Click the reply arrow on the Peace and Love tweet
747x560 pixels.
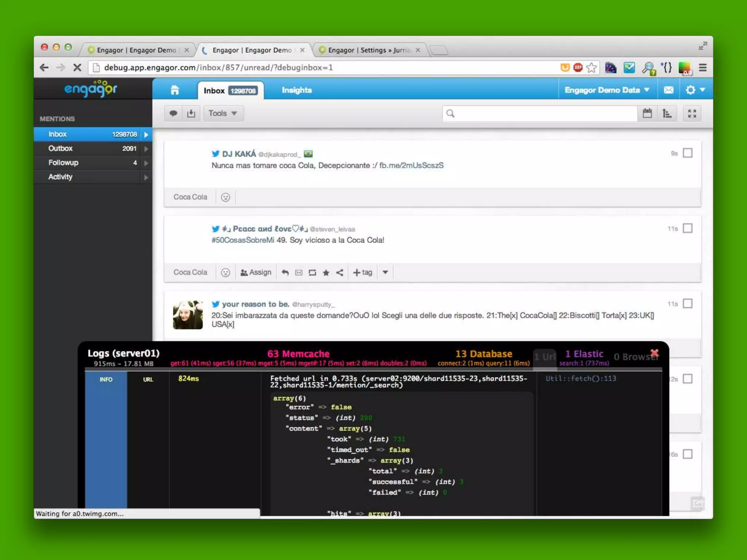(285, 273)
